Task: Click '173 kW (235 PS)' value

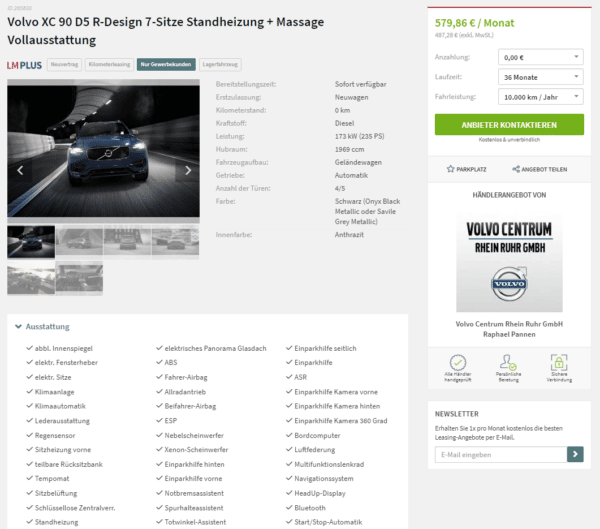Action: (359, 136)
